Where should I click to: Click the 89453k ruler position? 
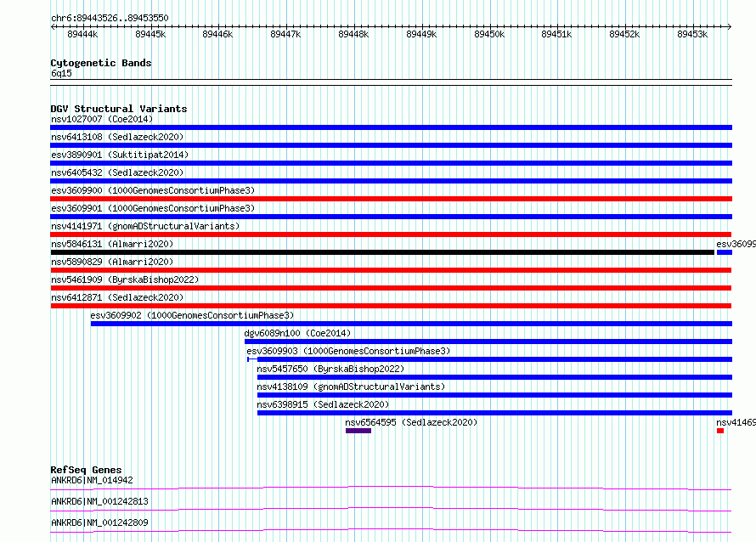tap(692, 34)
